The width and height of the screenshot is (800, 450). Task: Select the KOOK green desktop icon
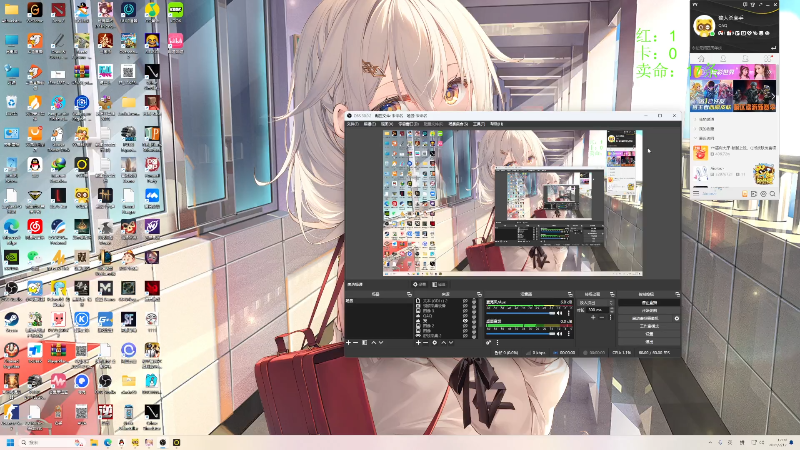pyautogui.click(x=175, y=12)
